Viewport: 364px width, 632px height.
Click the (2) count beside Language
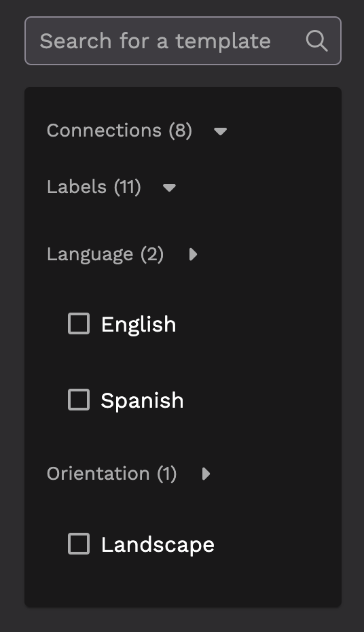[x=152, y=254]
